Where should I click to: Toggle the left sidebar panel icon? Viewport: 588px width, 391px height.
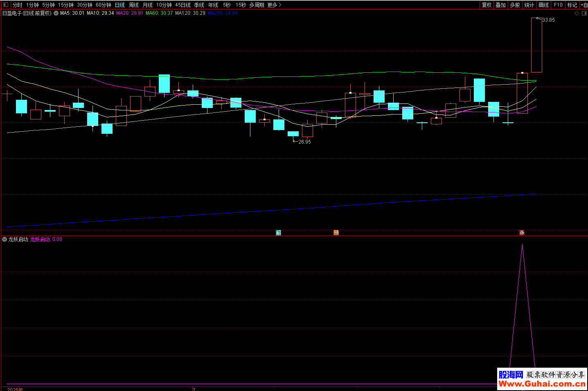6,5
